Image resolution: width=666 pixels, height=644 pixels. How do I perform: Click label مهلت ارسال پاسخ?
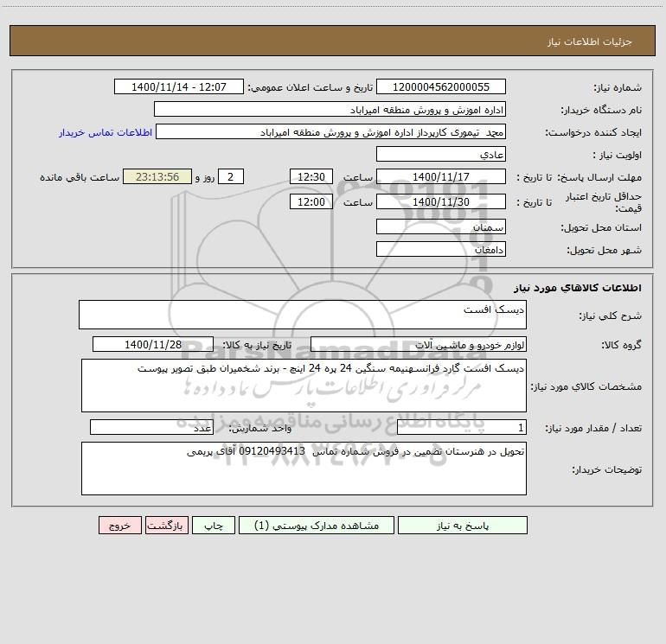pos(599,177)
